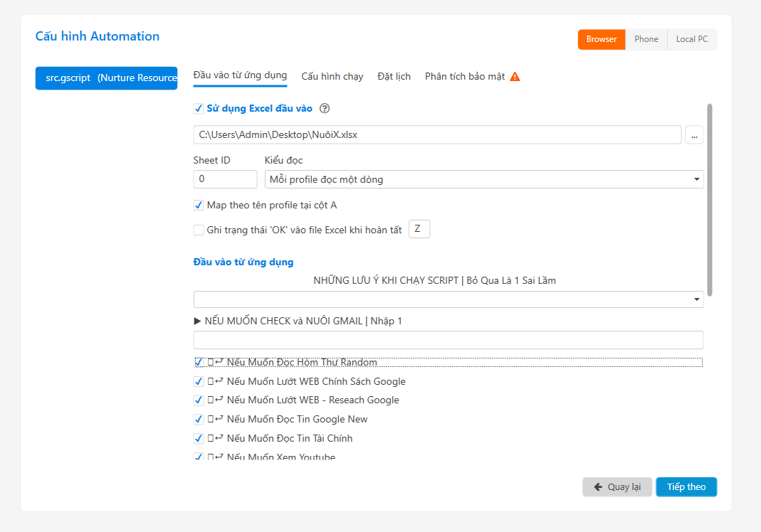
Task: Click the help question mark icon
Action: click(x=325, y=109)
